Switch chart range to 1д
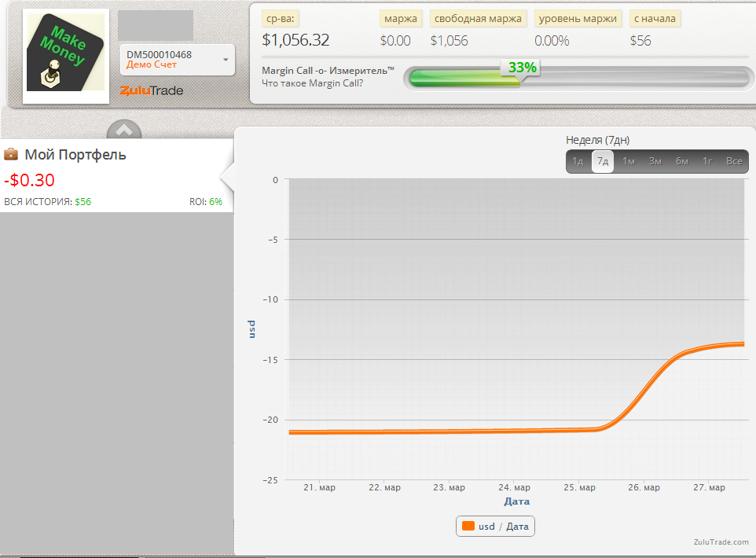The width and height of the screenshot is (756, 558). click(578, 161)
